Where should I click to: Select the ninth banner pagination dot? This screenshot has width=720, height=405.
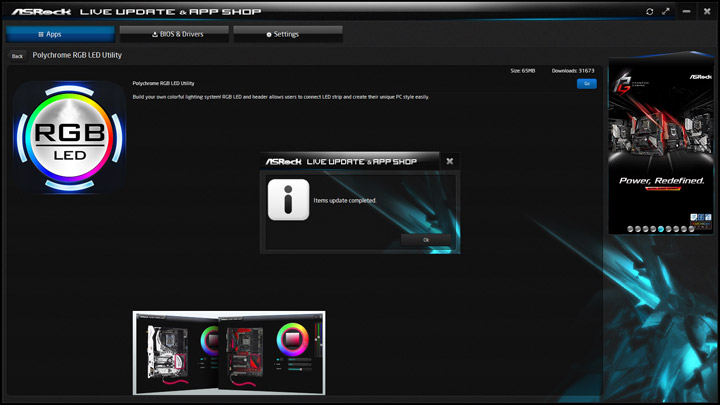[692, 229]
